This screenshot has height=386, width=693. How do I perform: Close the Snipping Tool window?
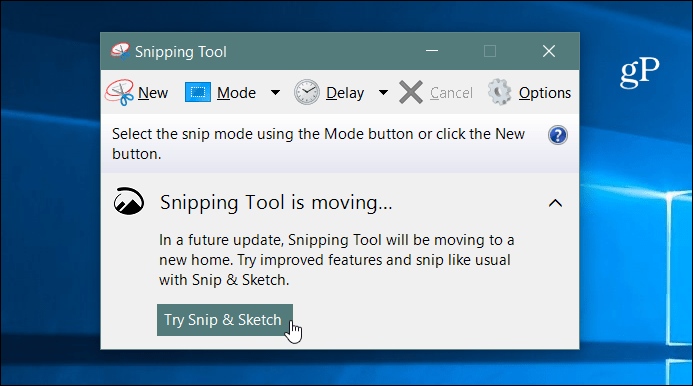[x=549, y=51]
